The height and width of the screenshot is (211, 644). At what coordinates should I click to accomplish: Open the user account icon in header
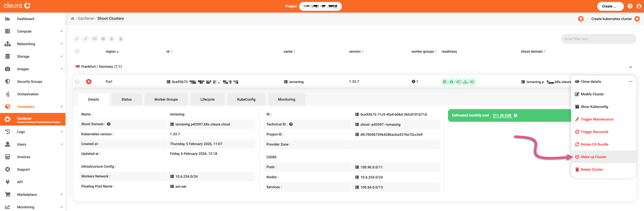(639, 6)
